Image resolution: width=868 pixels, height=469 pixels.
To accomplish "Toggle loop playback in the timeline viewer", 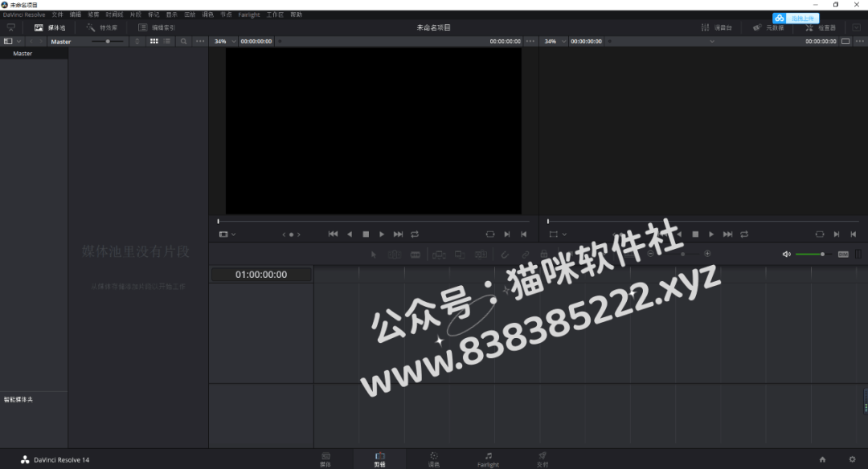I will click(x=744, y=234).
